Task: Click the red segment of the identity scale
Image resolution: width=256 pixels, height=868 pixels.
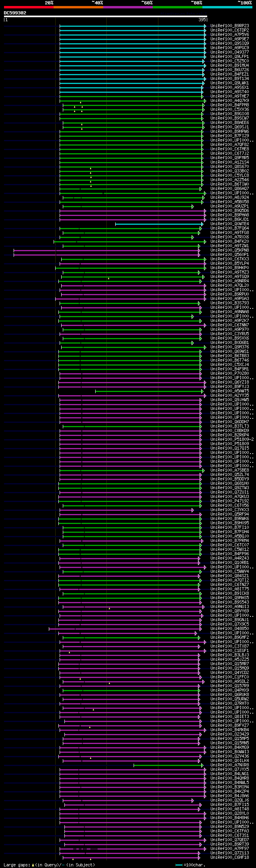Action: click(29, 7)
